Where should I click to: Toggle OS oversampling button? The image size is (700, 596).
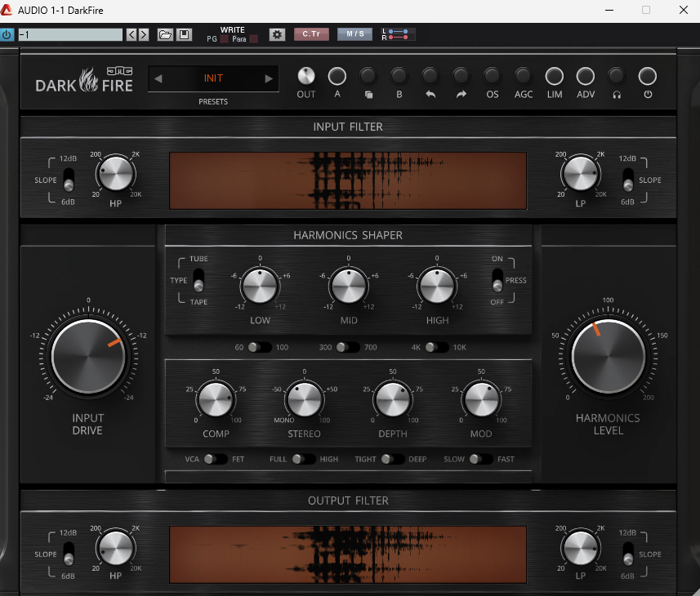(x=493, y=76)
